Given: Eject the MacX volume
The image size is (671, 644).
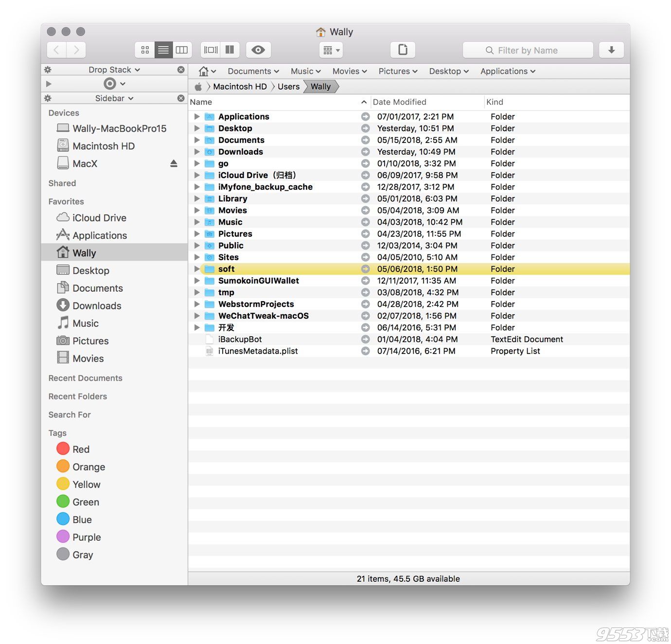Looking at the screenshot, I should pyautogui.click(x=174, y=163).
